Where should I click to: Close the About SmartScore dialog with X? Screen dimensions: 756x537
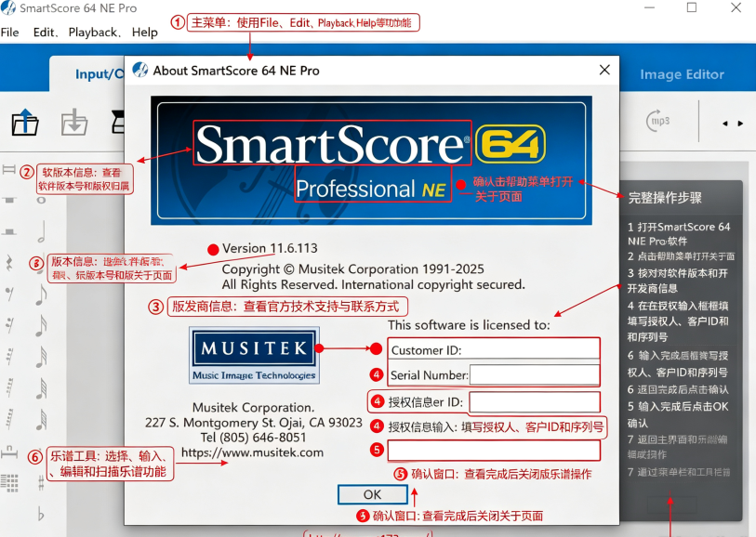[x=604, y=70]
